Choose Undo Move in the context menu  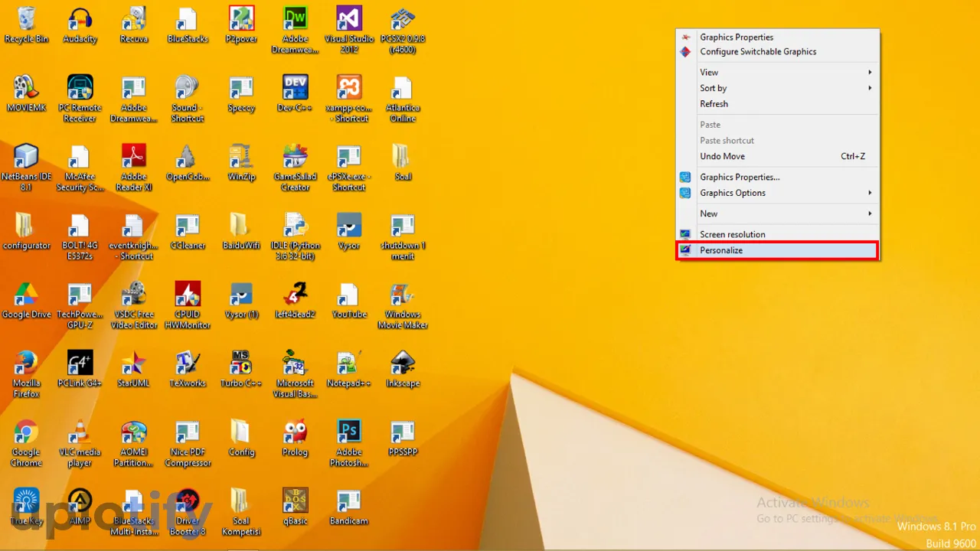(x=777, y=156)
